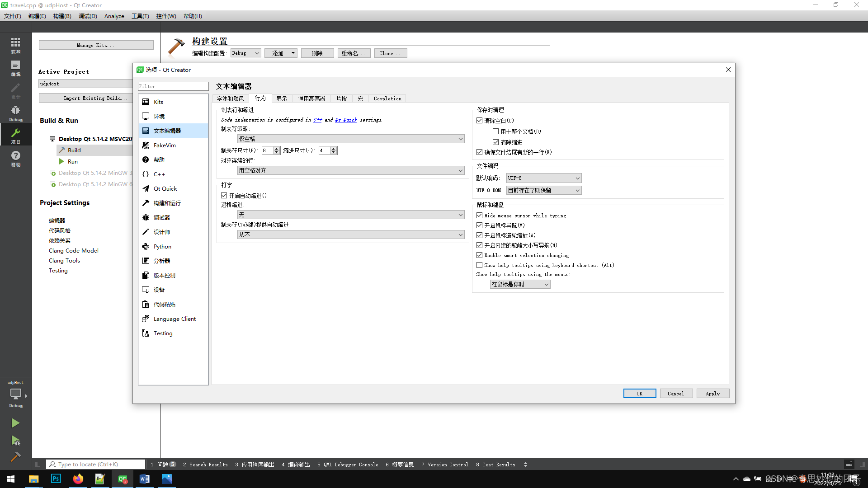Image resolution: width=868 pixels, height=488 pixels.
Task: Click the green Run button
Action: click(x=15, y=423)
